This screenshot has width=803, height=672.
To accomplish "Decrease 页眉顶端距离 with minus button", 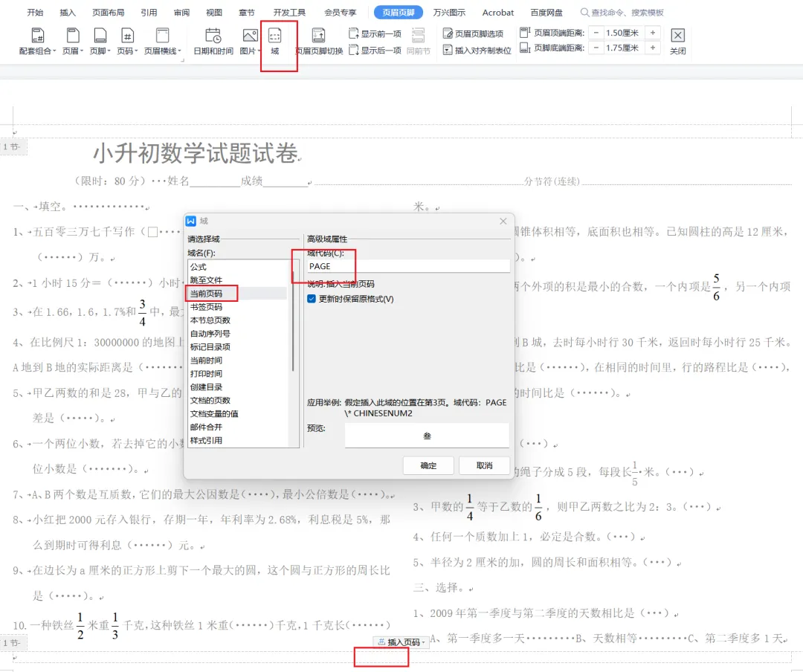I will click(x=596, y=33).
